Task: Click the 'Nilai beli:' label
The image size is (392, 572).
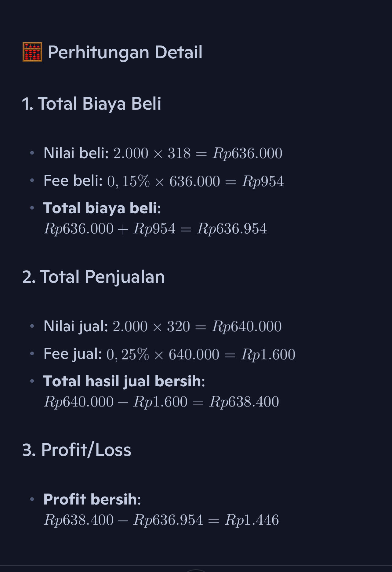Action: pyautogui.click(x=76, y=153)
